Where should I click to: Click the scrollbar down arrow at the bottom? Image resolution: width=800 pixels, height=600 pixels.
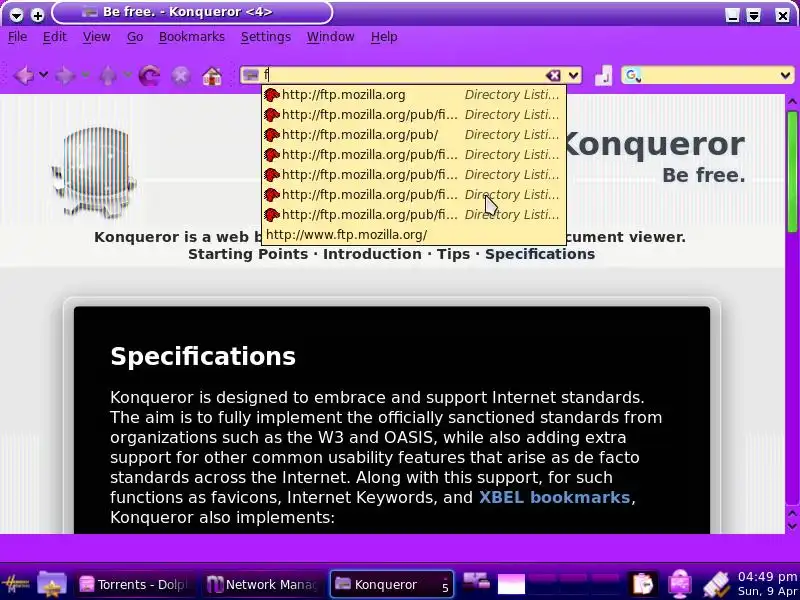point(792,527)
